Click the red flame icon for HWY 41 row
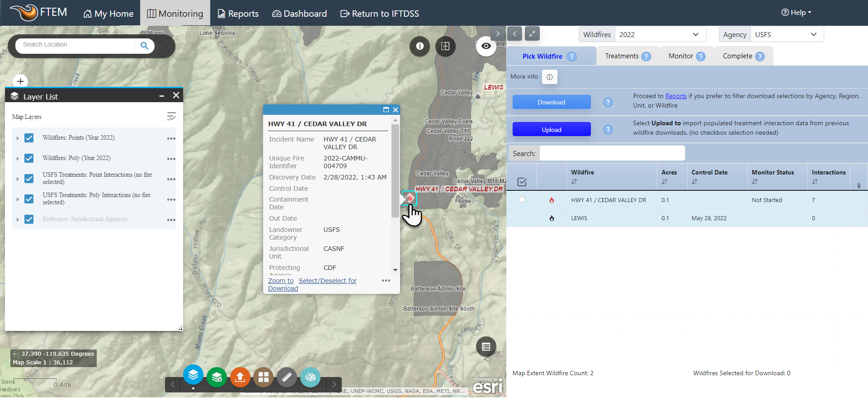Viewport: 868px width, 401px height. pos(552,200)
